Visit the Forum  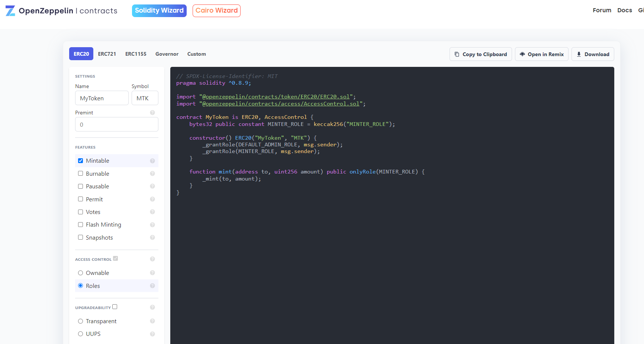tap(602, 10)
